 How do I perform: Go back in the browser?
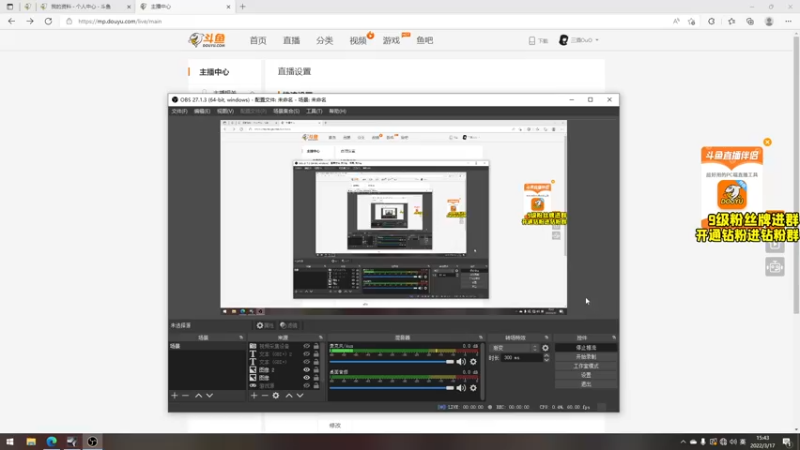[11, 21]
